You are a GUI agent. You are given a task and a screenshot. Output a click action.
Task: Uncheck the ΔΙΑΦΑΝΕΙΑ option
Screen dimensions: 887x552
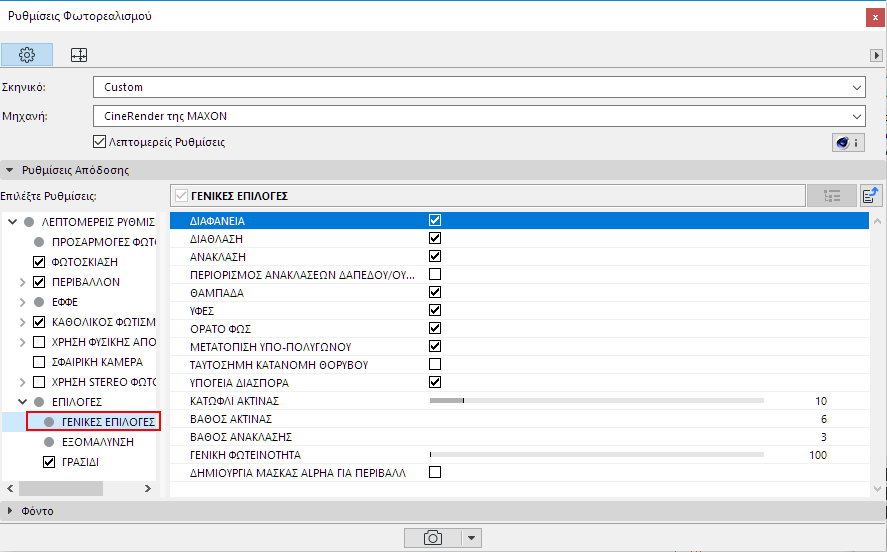(435, 220)
